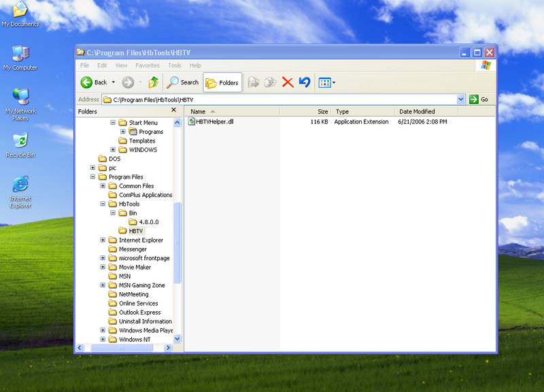The image size is (544, 392).
Task: Click the red Delete icon
Action: (x=288, y=82)
